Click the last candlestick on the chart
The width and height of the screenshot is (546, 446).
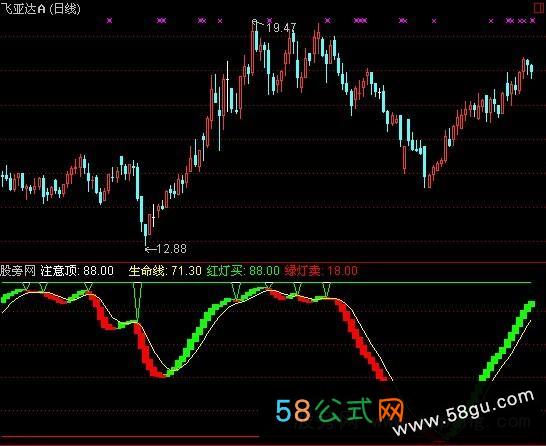531,70
